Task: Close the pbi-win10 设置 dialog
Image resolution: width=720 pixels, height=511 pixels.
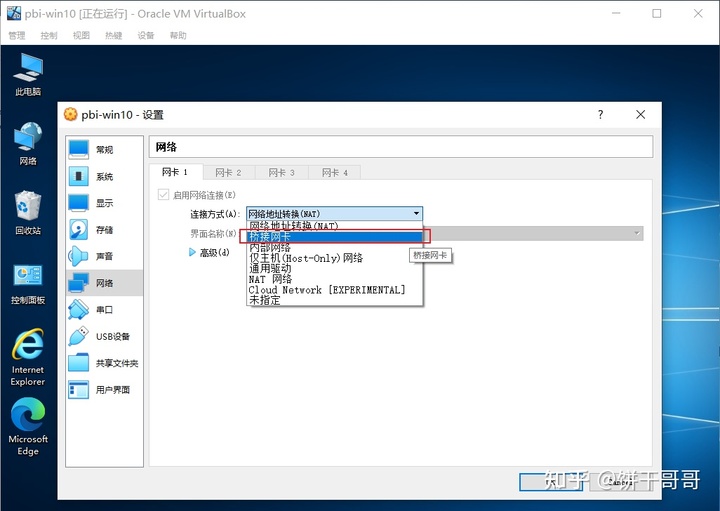Action: pos(641,114)
